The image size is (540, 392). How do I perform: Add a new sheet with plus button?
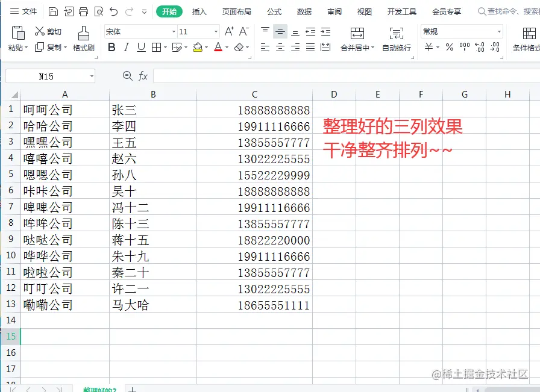(131, 388)
